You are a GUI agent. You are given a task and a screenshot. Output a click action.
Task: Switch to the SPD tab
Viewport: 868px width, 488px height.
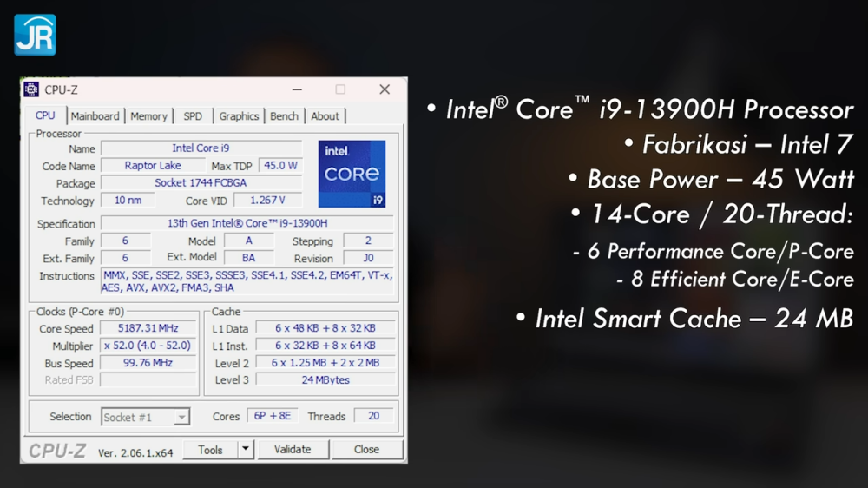[x=193, y=116]
